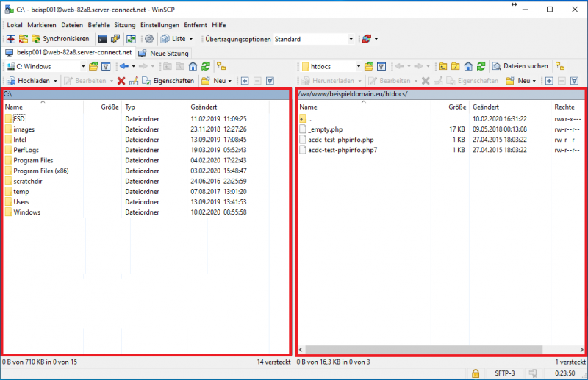Sort remote files by Rechte column header
The width and height of the screenshot is (588, 380).
[x=564, y=107]
